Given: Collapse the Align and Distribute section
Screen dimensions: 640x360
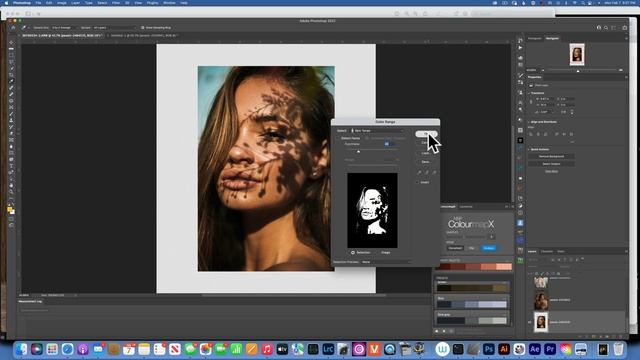Looking at the screenshot, I should pos(529,122).
